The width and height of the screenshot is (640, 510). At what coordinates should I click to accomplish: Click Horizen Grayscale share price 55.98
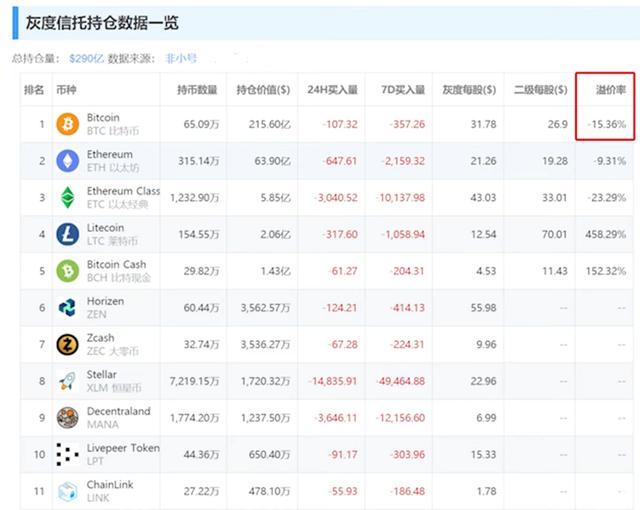[x=484, y=308]
